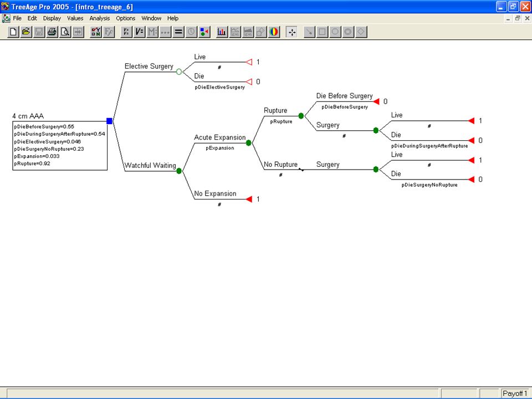This screenshot has width=532, height=399.
Task: Click the 4 cm AAA root label
Action: [28, 116]
